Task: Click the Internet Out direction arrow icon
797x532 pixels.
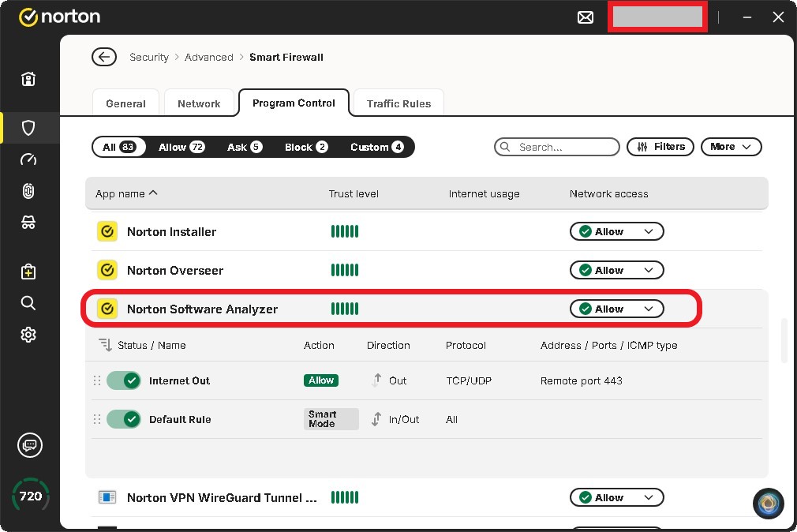Action: 376,380
